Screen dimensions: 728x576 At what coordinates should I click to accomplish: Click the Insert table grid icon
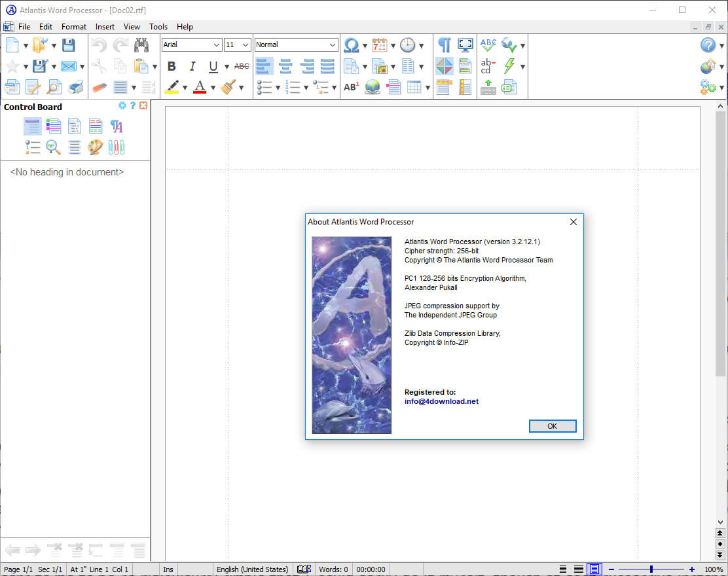pos(414,87)
